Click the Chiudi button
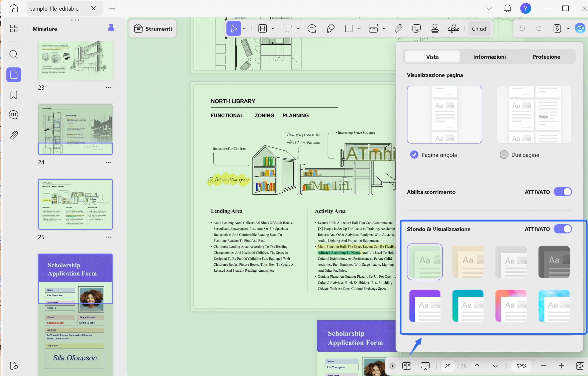 (x=480, y=28)
